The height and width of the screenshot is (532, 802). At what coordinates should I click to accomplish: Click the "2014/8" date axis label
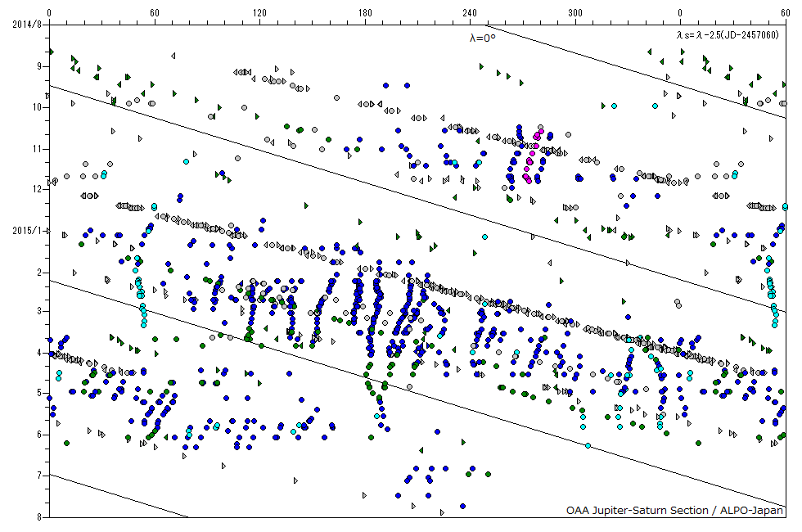pyautogui.click(x=26, y=25)
